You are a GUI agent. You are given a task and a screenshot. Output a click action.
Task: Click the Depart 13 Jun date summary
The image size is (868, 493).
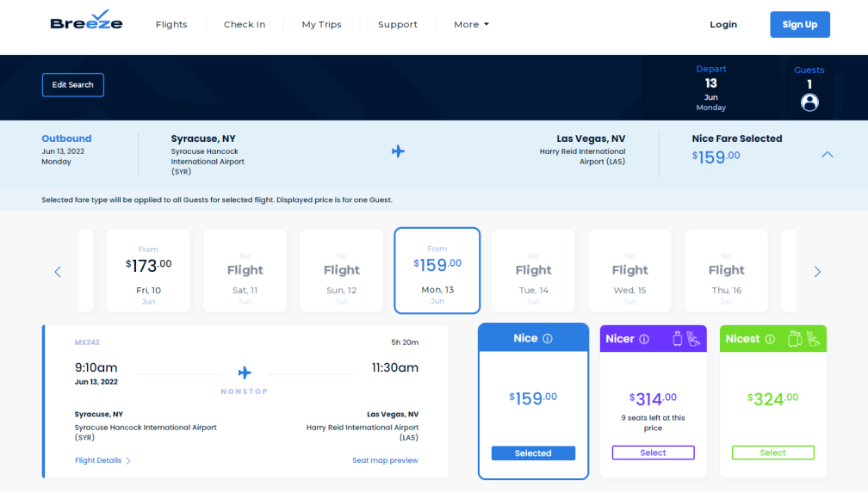coord(710,88)
